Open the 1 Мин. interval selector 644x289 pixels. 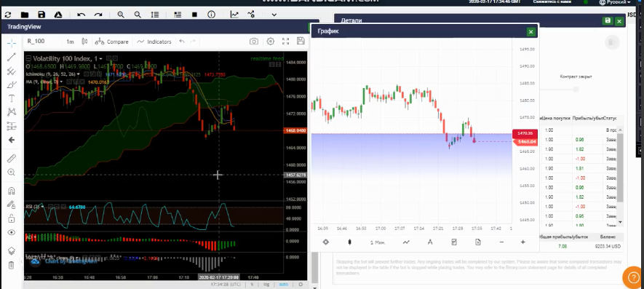378,242
